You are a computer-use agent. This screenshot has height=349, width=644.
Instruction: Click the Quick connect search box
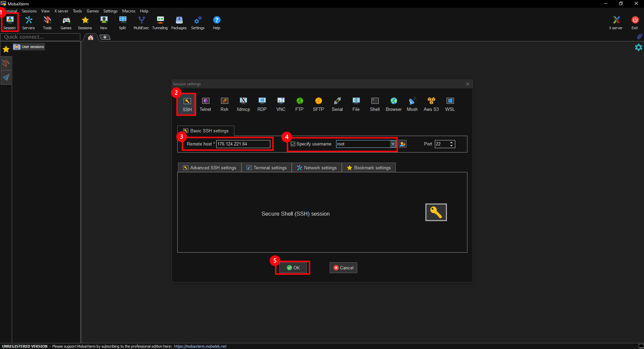(x=40, y=37)
